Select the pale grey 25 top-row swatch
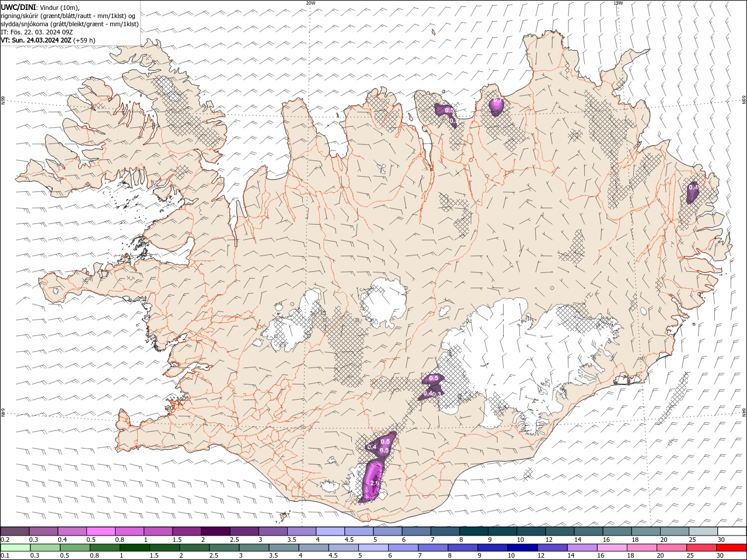This screenshot has height=560, width=747. coord(703,531)
